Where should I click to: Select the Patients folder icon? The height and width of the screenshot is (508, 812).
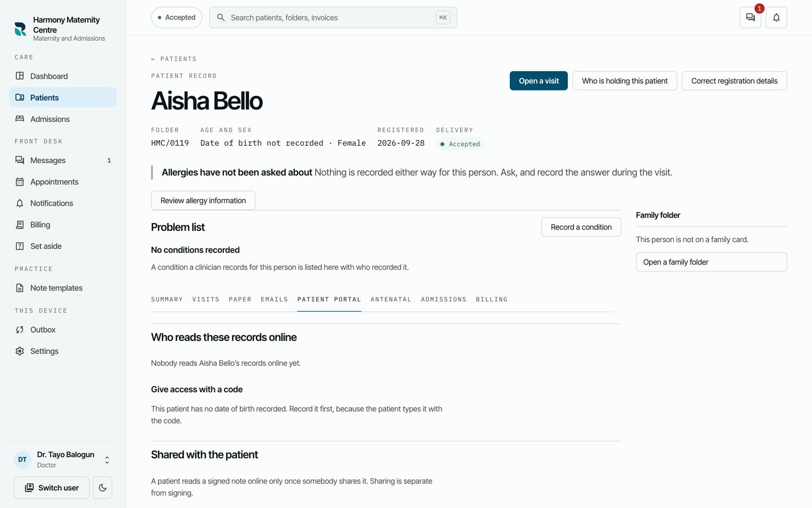pos(20,98)
